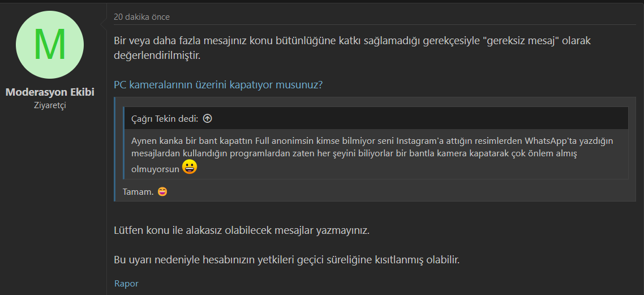Click the 'Tamam.' reply text
This screenshot has width=644, height=295.
point(138,191)
